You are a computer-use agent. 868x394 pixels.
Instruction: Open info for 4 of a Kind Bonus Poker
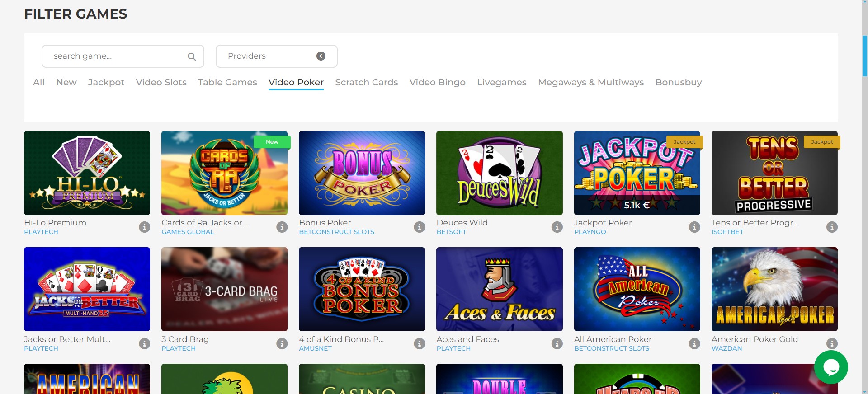click(420, 343)
